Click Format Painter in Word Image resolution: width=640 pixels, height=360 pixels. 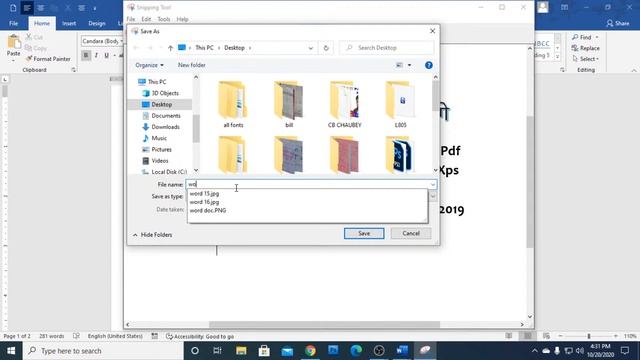[x=48, y=59]
